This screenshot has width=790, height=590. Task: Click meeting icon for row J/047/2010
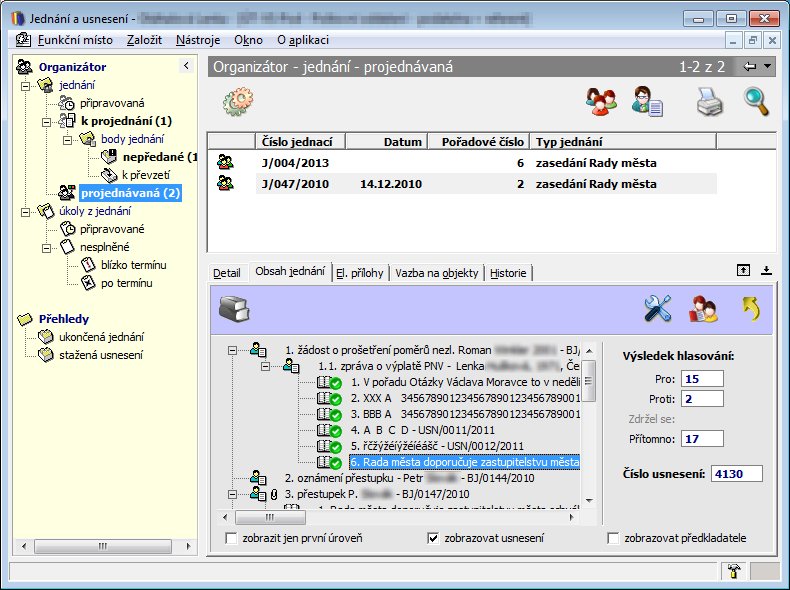click(x=225, y=183)
